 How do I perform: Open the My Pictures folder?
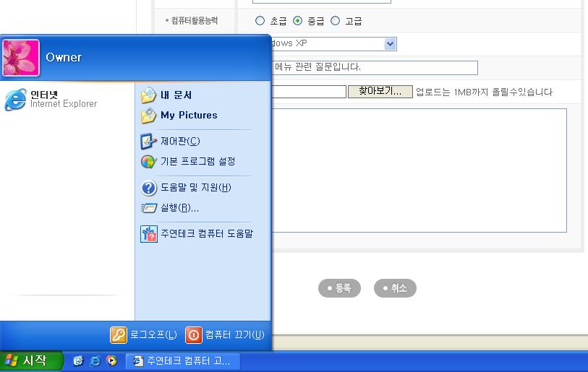(188, 116)
